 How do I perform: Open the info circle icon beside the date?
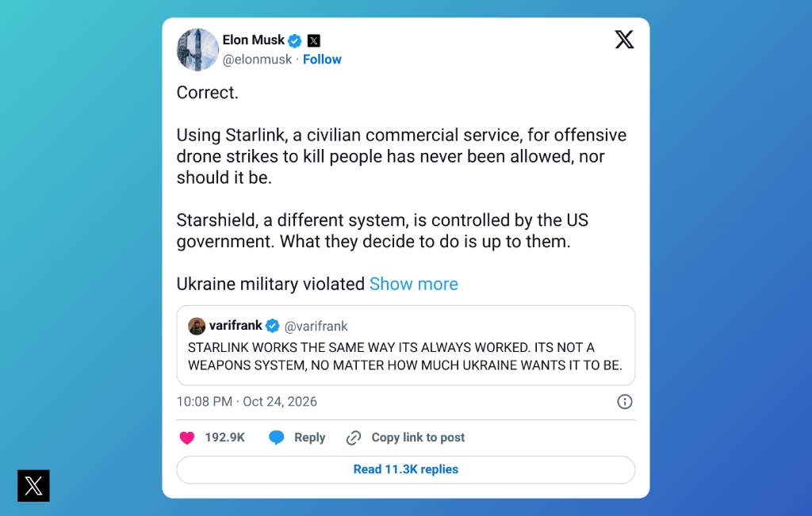coord(625,402)
